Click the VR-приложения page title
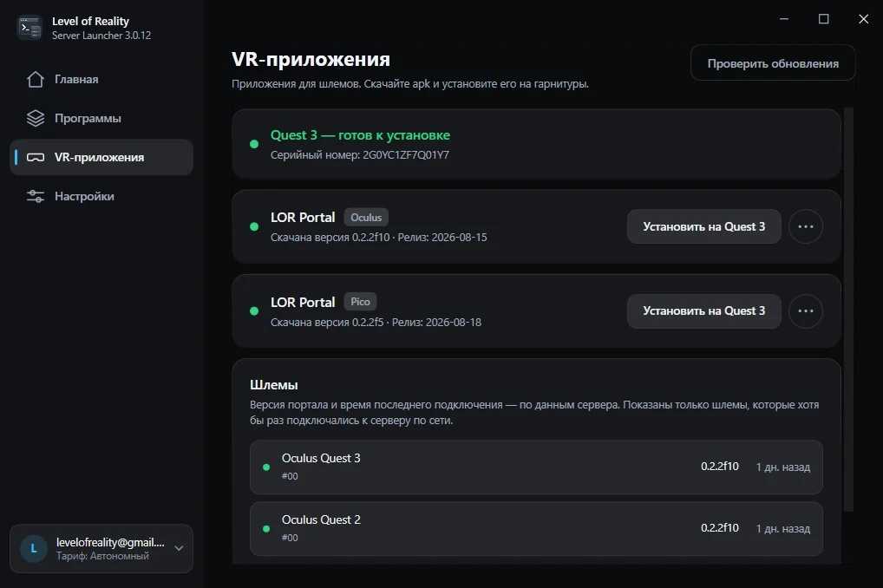The image size is (883, 588). click(311, 59)
